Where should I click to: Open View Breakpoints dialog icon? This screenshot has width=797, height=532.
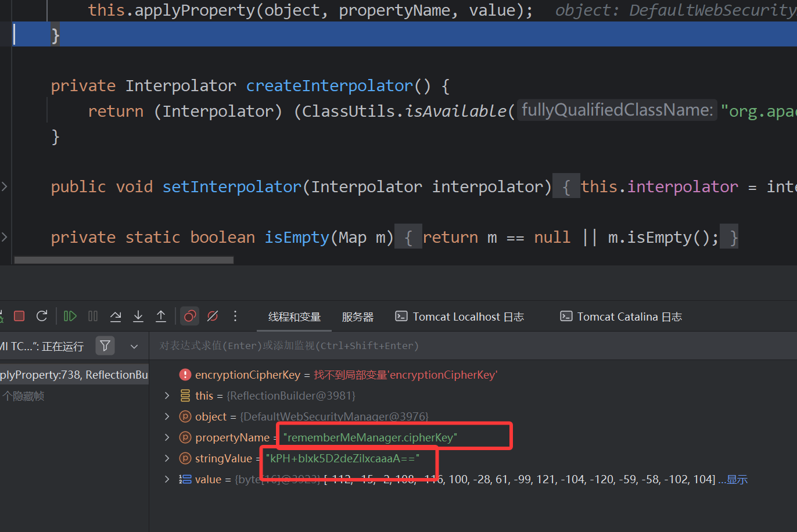click(190, 316)
